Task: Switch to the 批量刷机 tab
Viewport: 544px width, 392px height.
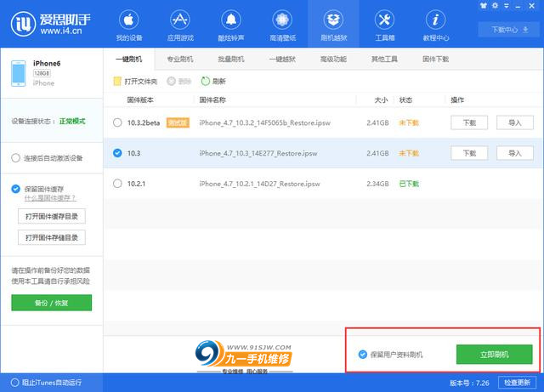Action: coord(231,59)
